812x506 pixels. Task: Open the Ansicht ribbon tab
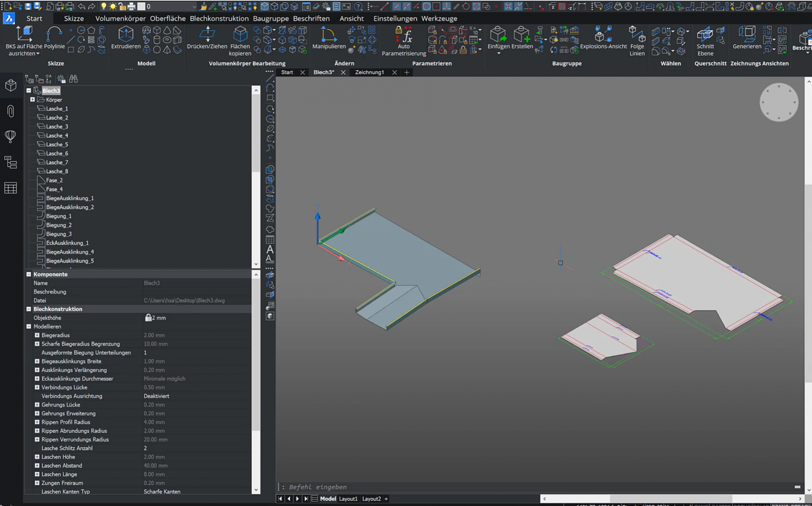(x=351, y=19)
